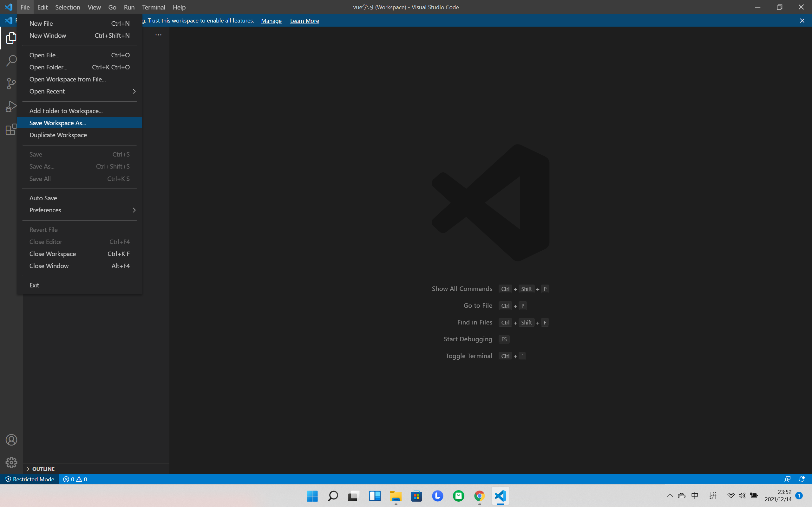812x507 pixels.
Task: Expand the Preferences submenu
Action: click(80, 210)
